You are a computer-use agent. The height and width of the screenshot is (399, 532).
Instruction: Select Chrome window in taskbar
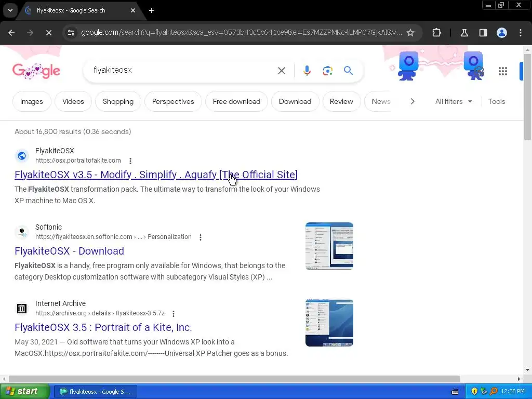(96, 392)
